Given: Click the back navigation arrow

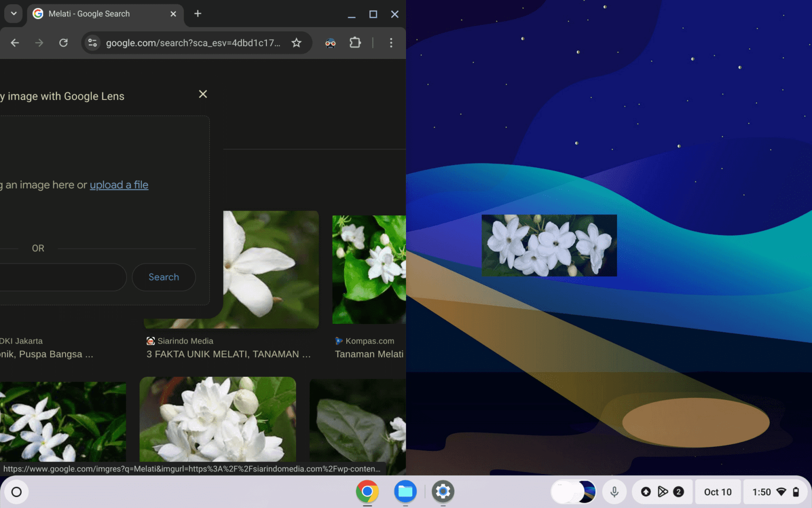Looking at the screenshot, I should click(14, 43).
